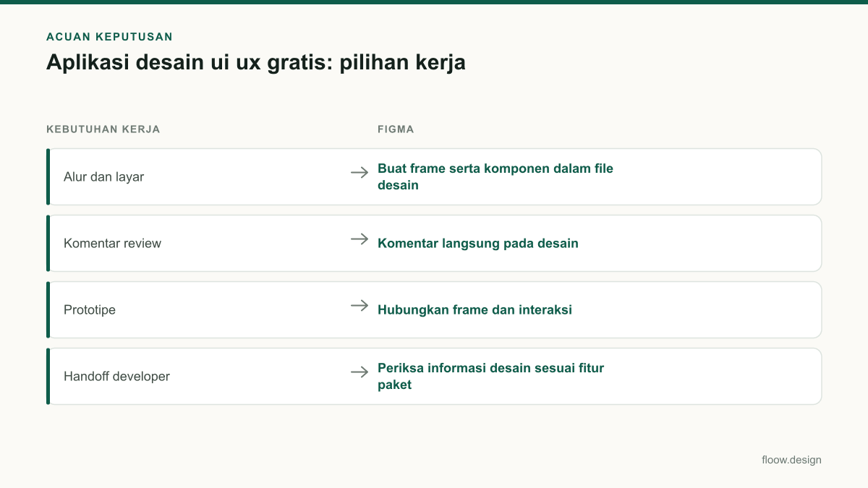Click the arrow in the Handoff developer row
The image size is (868, 488).
[359, 372]
